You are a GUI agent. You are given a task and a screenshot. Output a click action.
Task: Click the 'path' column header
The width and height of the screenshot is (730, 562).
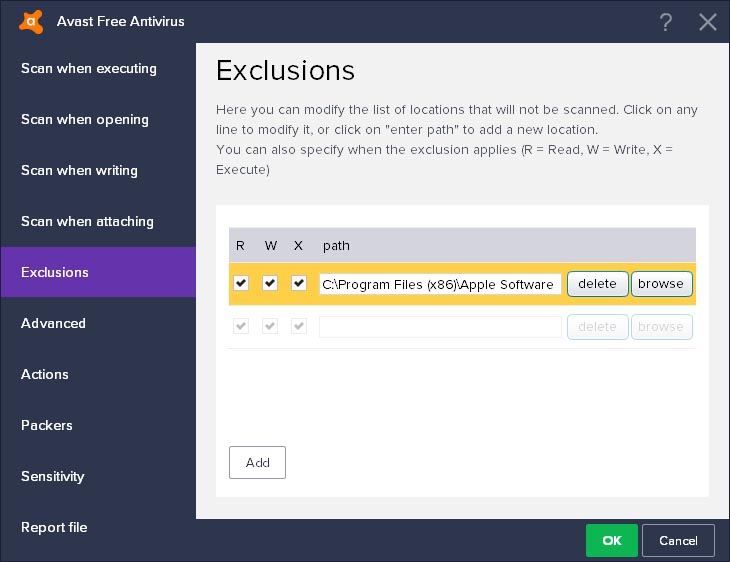(x=336, y=246)
